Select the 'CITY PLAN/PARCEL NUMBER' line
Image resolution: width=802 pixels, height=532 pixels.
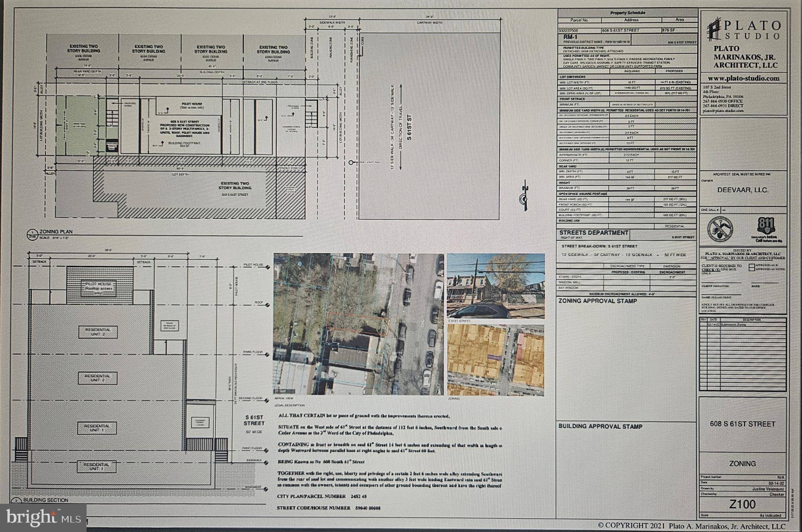coord(322,496)
